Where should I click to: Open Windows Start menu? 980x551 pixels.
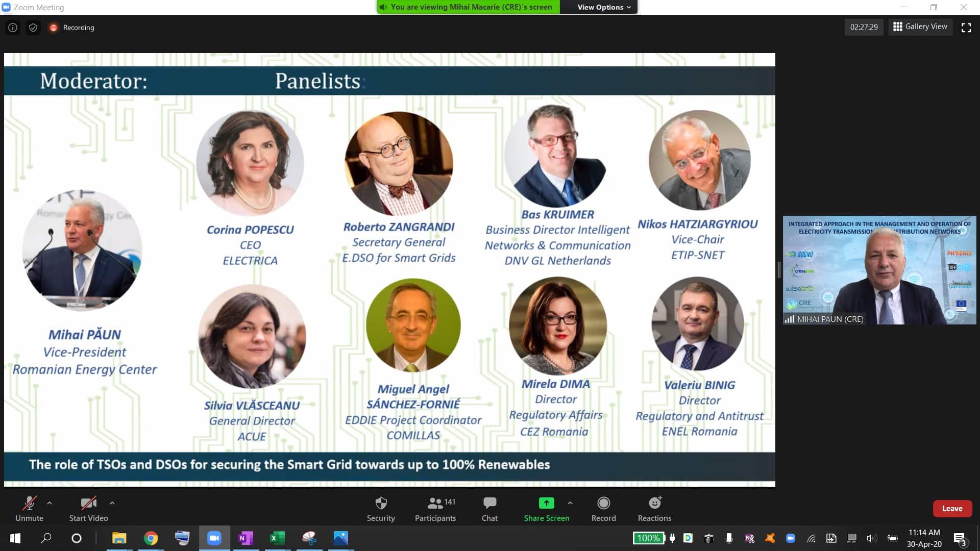(x=15, y=538)
